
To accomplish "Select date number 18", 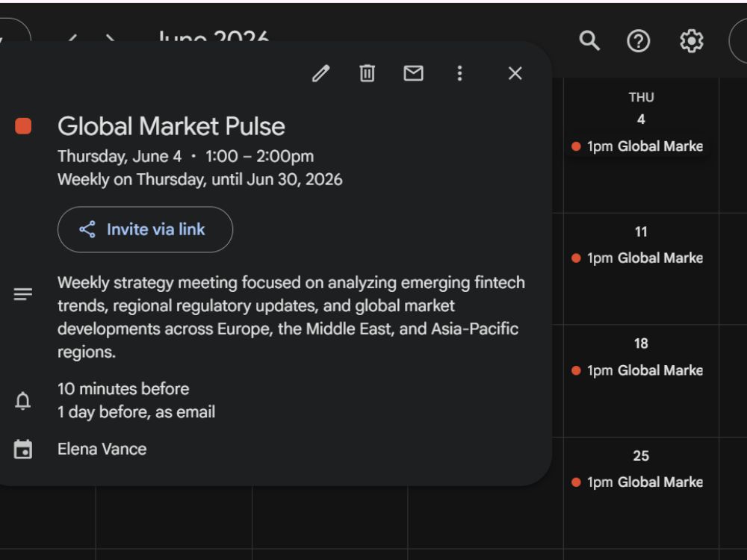I will click(641, 343).
